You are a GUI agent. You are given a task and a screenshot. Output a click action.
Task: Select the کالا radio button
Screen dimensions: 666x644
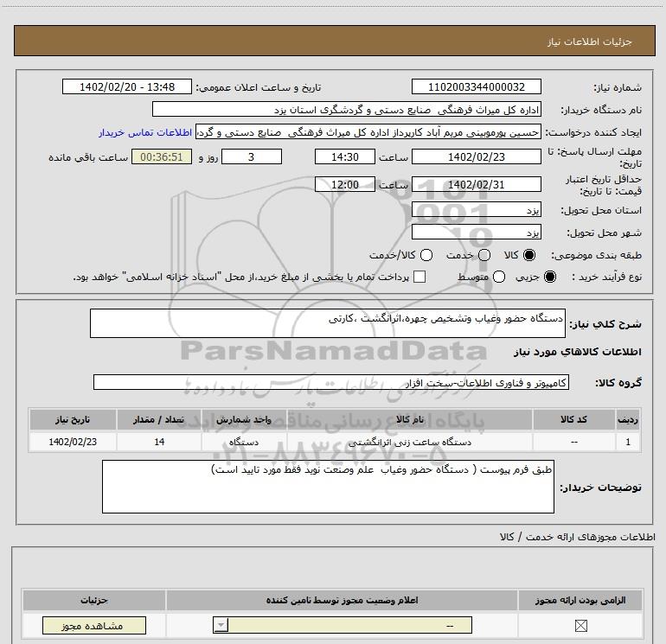click(x=529, y=255)
